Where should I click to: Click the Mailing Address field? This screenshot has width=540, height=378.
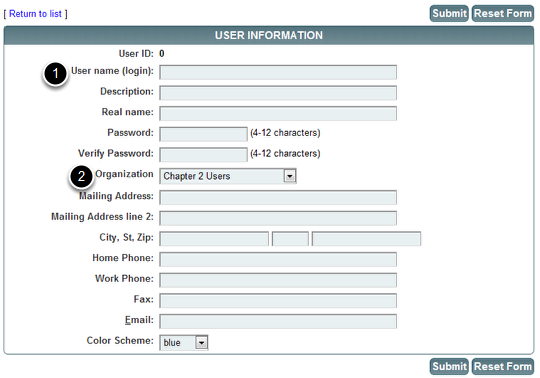pos(278,198)
